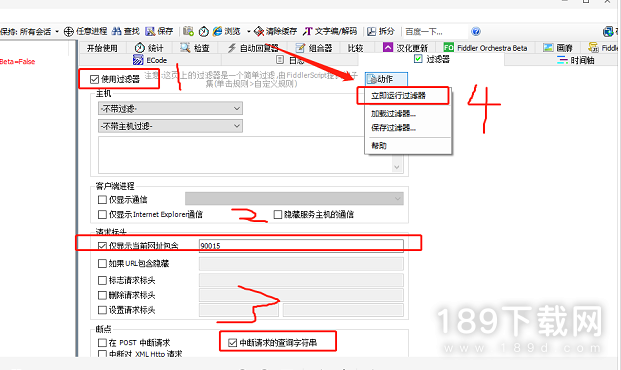The width and height of the screenshot is (621, 370).
Task: Toggle the 删除请求标头 checkbox
Action: tap(102, 295)
